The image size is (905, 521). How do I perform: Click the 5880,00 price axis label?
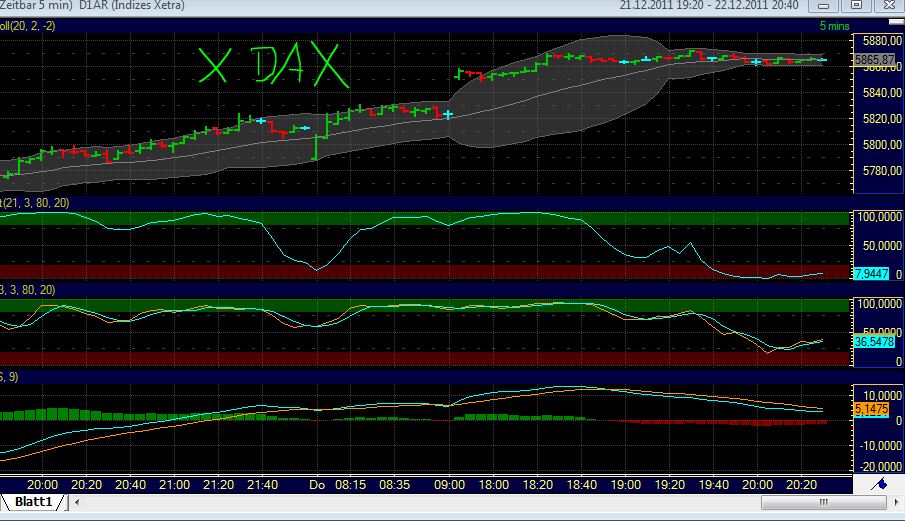coord(875,41)
